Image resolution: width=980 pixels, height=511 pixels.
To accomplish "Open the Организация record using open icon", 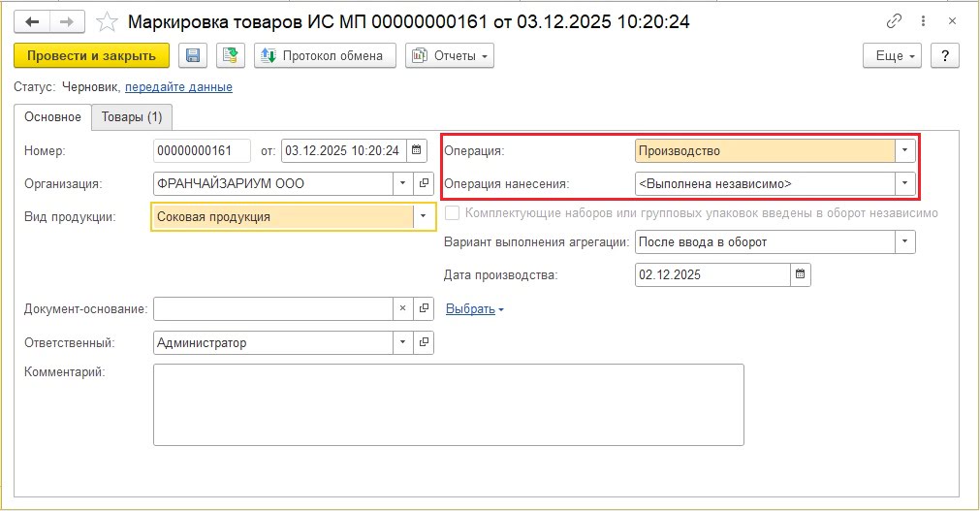I will (424, 182).
